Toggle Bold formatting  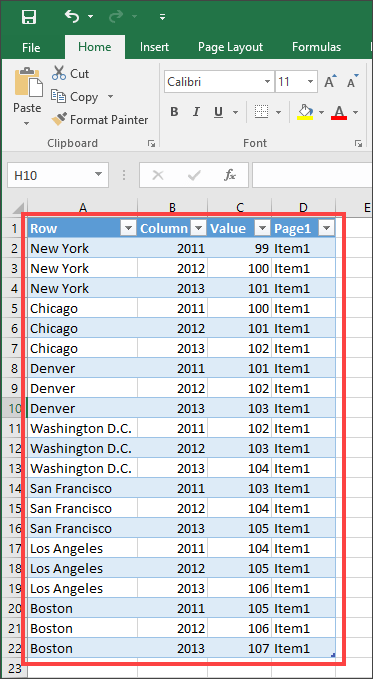174,113
